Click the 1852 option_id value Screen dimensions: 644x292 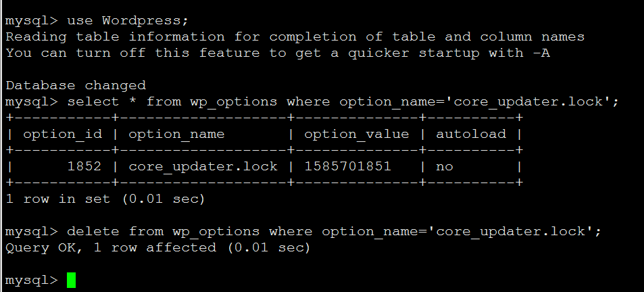tap(84, 166)
